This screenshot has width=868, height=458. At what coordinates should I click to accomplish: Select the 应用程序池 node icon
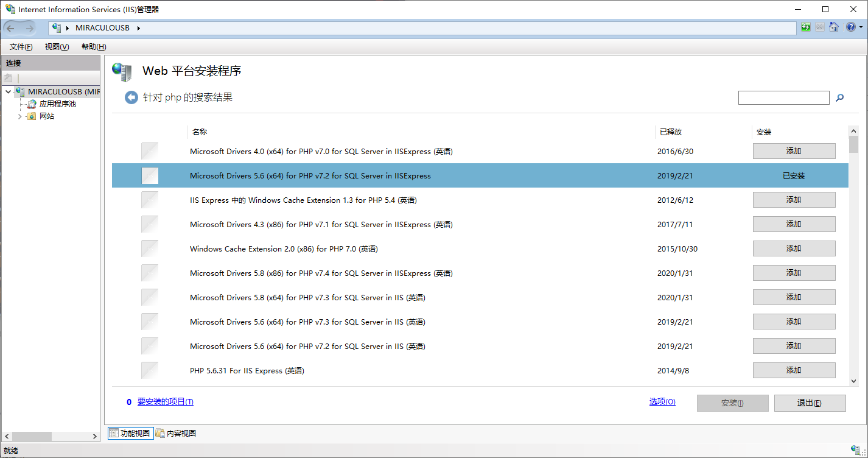click(32, 104)
